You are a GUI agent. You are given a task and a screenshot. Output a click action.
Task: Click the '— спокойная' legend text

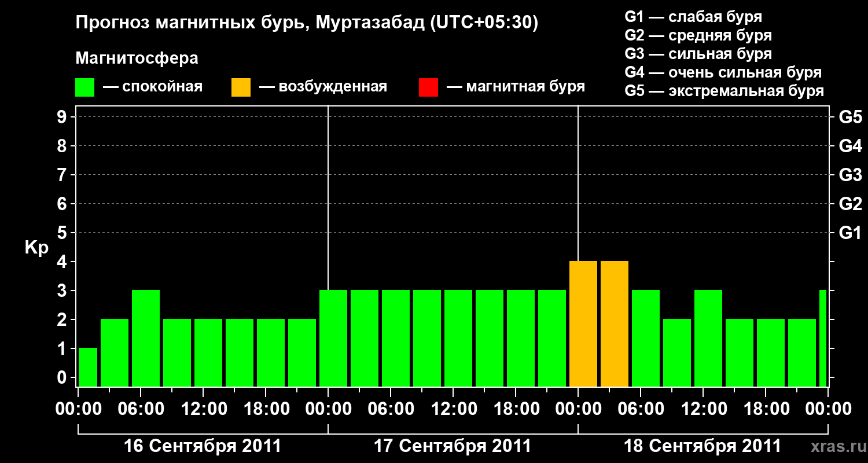pyautogui.click(x=153, y=87)
